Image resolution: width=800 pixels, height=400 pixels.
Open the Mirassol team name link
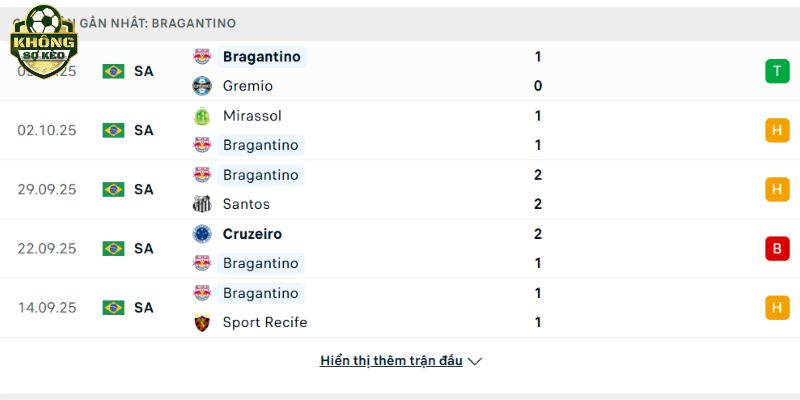pyautogui.click(x=252, y=116)
